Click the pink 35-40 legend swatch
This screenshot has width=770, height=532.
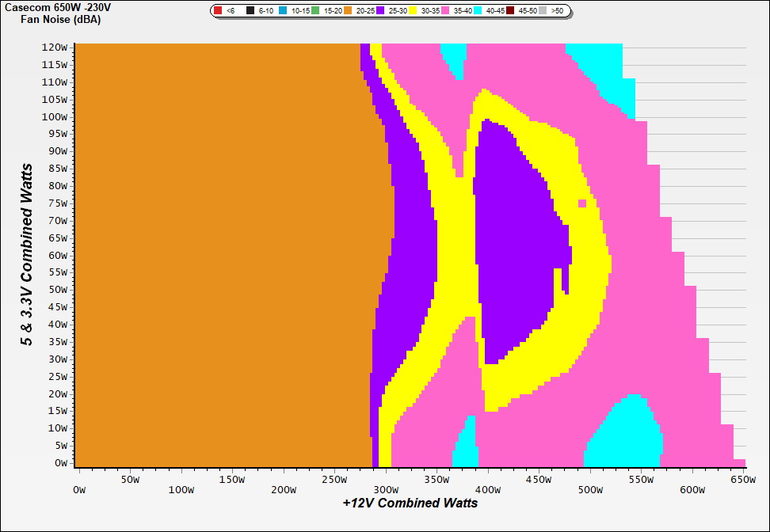pos(446,11)
